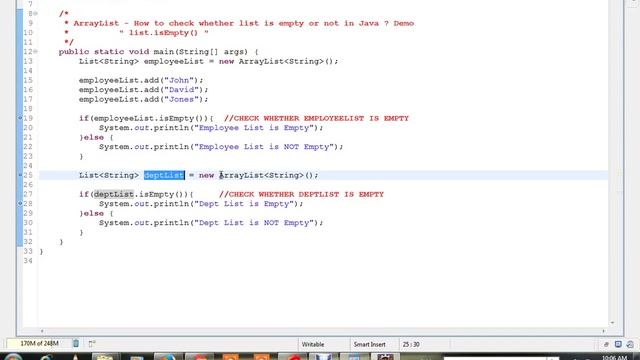This screenshot has height=360, width=640.
Task: Place cursor in 'employeeList.add("Jones");'
Action: pos(143,99)
